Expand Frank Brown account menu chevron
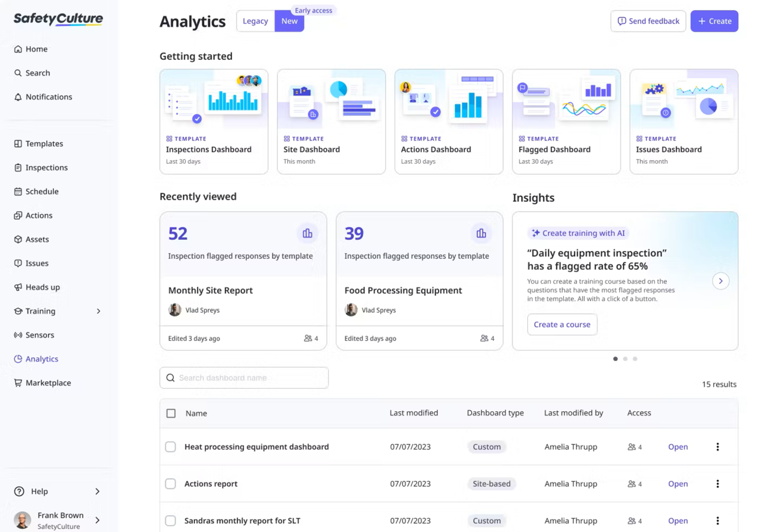The height and width of the screenshot is (532, 780). (x=98, y=520)
